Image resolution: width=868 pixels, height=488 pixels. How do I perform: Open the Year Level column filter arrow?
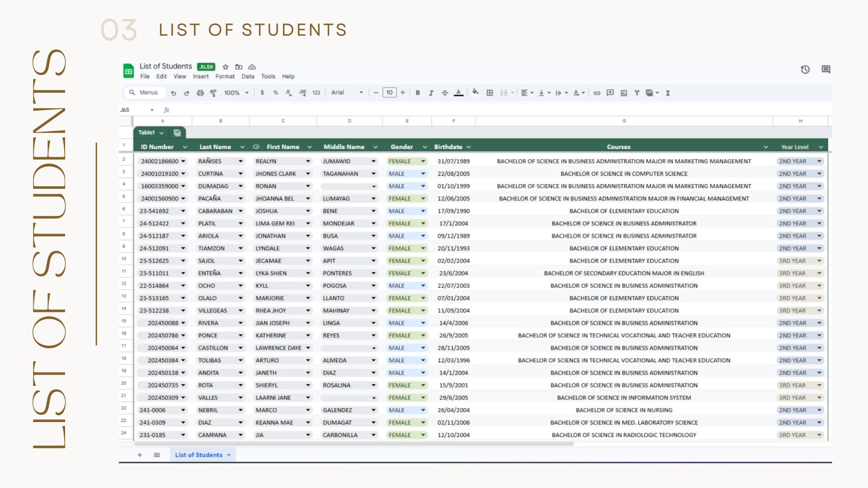tap(821, 147)
